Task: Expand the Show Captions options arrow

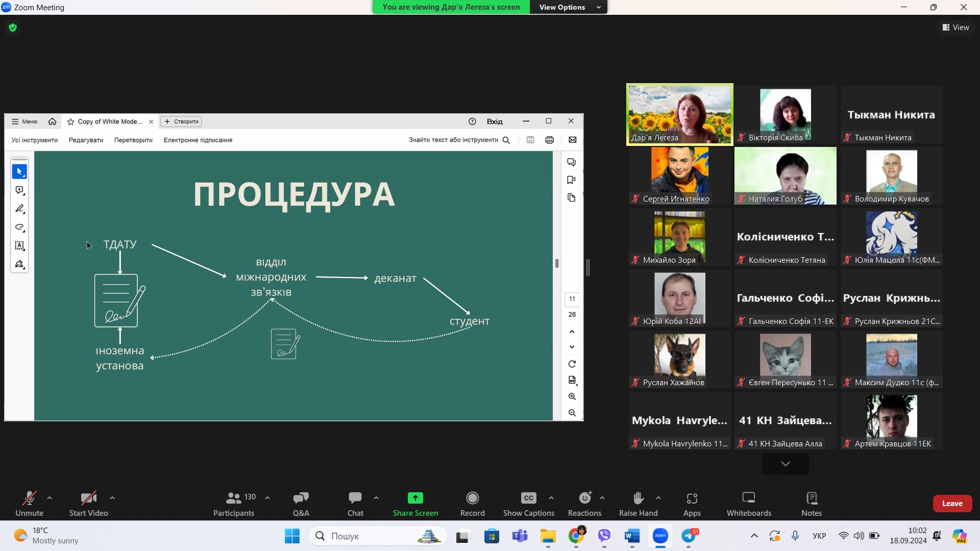Action: [551, 497]
